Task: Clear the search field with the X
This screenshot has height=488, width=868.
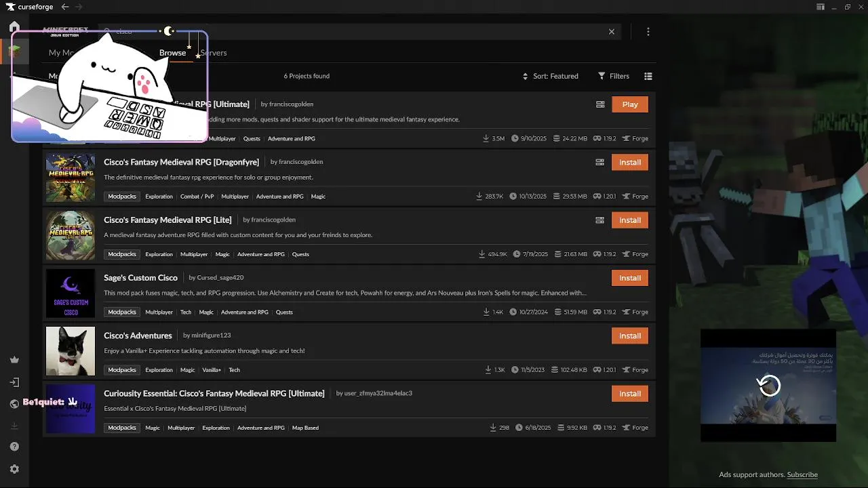Action: tap(612, 32)
